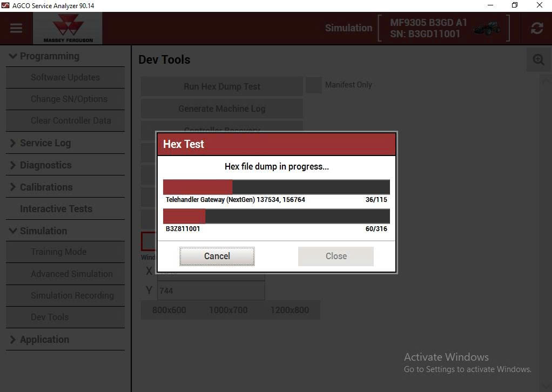Image resolution: width=552 pixels, height=392 pixels.
Task: Close the AGCO Service Analyzer window
Action: (540, 5)
